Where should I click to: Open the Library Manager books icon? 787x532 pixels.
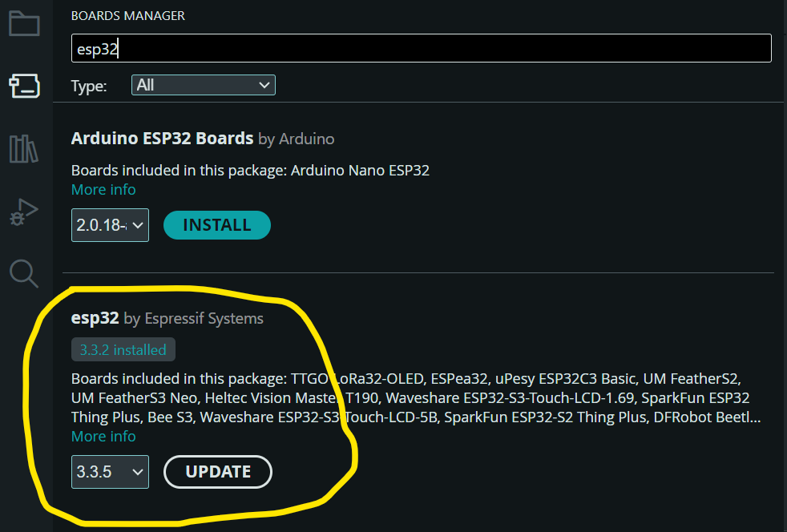pyautogui.click(x=23, y=148)
